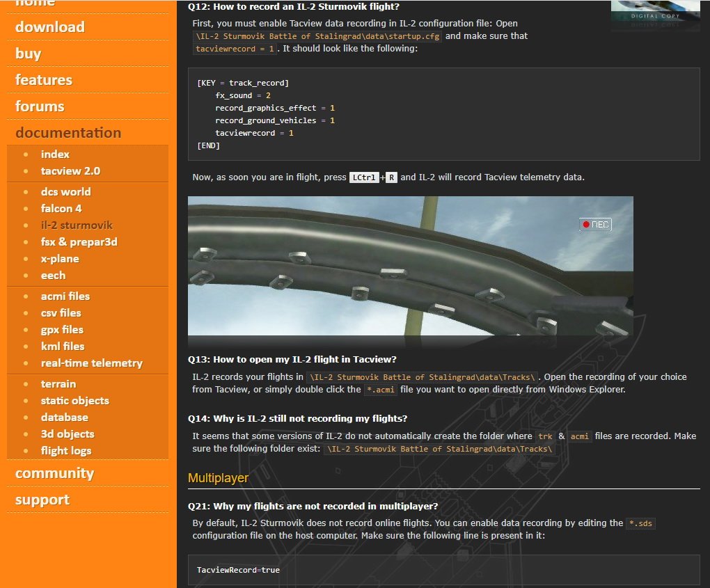
Task: Click the '[KEY = track_record]' line
Action: pyautogui.click(x=243, y=84)
